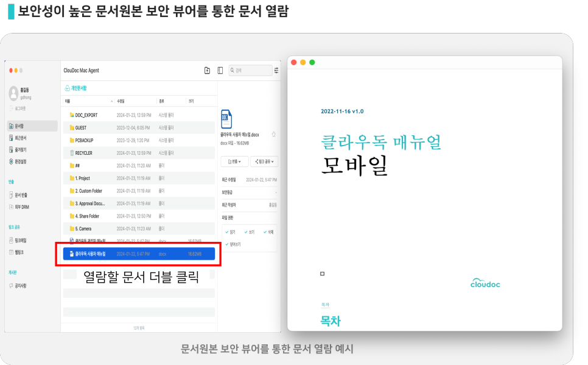Minimize the viewer window with yellow button
588x365 pixels.
(x=303, y=62)
